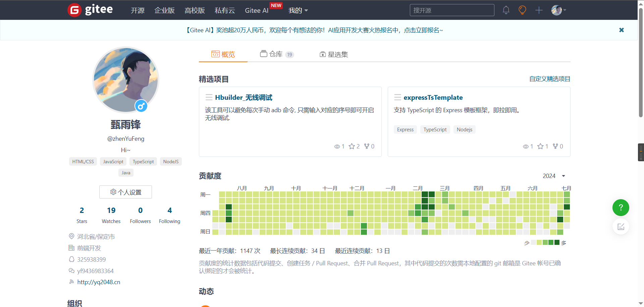Click the star icon on expressTsTemplate card
Image resolution: width=644 pixels, height=307 pixels.
coord(540,146)
